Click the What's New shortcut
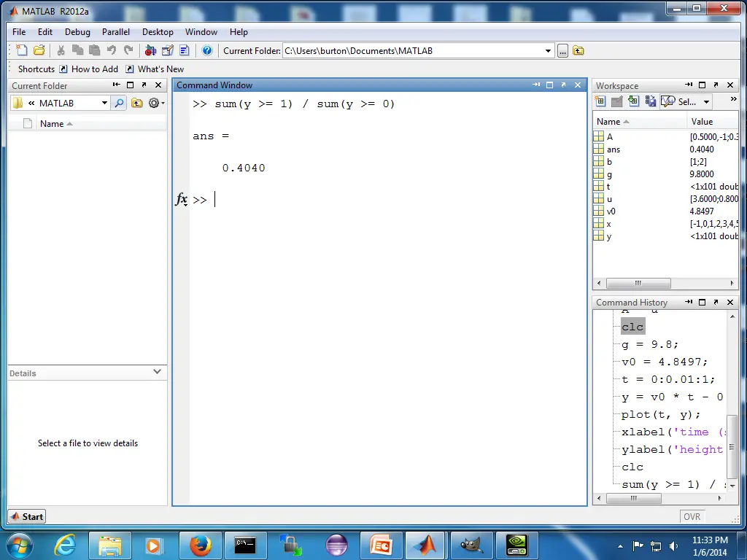747x560 pixels. pos(155,69)
